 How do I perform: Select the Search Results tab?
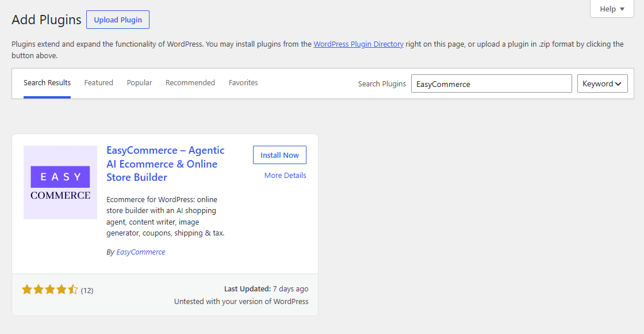pyautogui.click(x=47, y=83)
